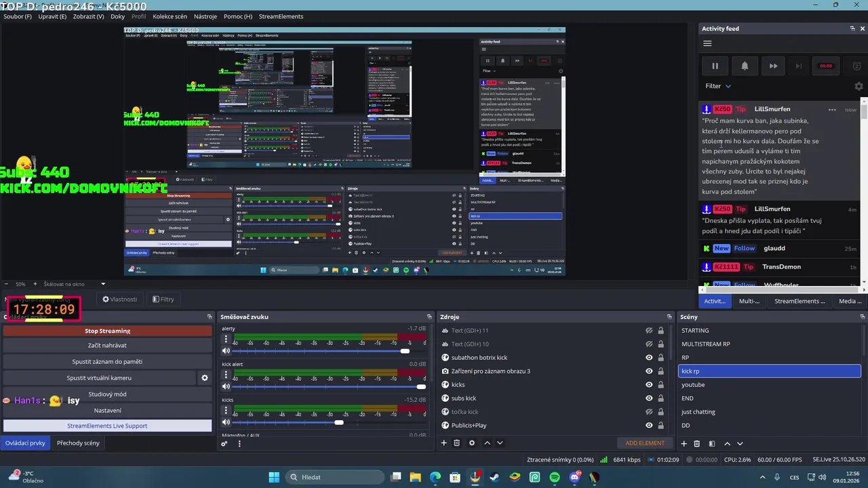Switch to the Media dock tab
868x488 pixels.
[x=850, y=301]
